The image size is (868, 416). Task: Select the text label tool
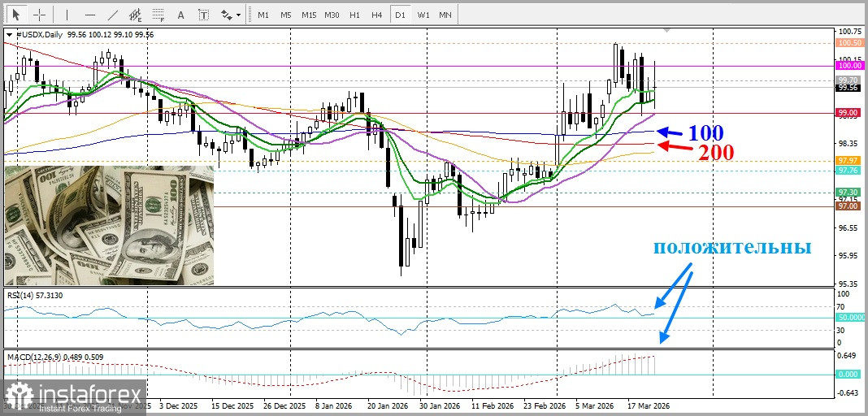point(203,15)
